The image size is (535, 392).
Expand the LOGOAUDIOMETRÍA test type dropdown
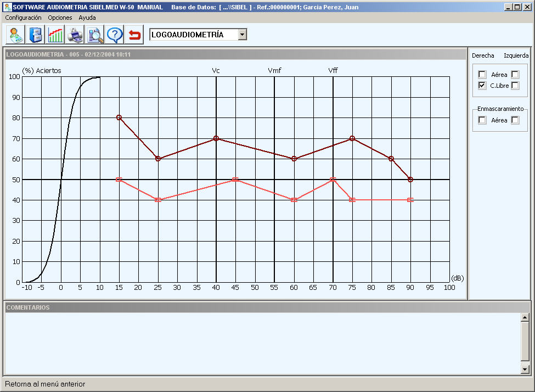tap(242, 35)
